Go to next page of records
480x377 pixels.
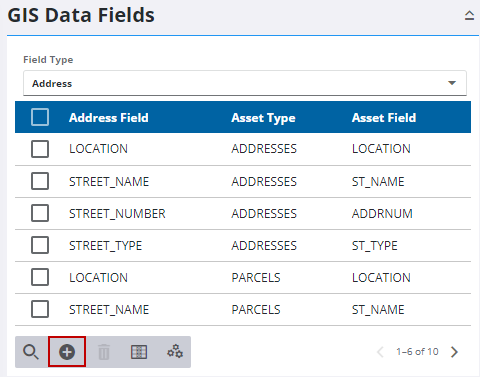[454, 352]
